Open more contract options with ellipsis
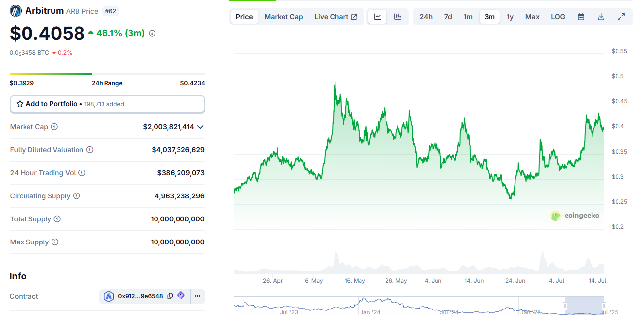The height and width of the screenshot is (315, 644). (x=197, y=296)
